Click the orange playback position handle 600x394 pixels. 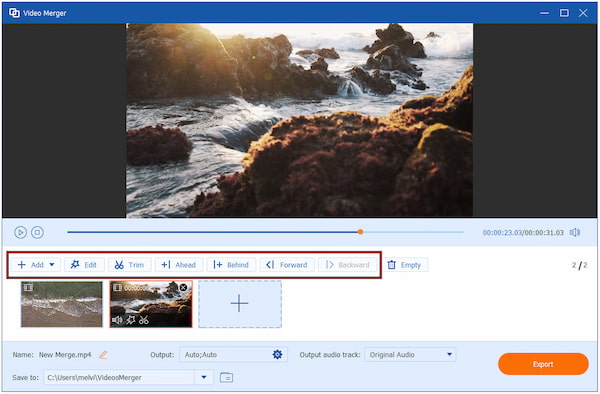(x=360, y=232)
